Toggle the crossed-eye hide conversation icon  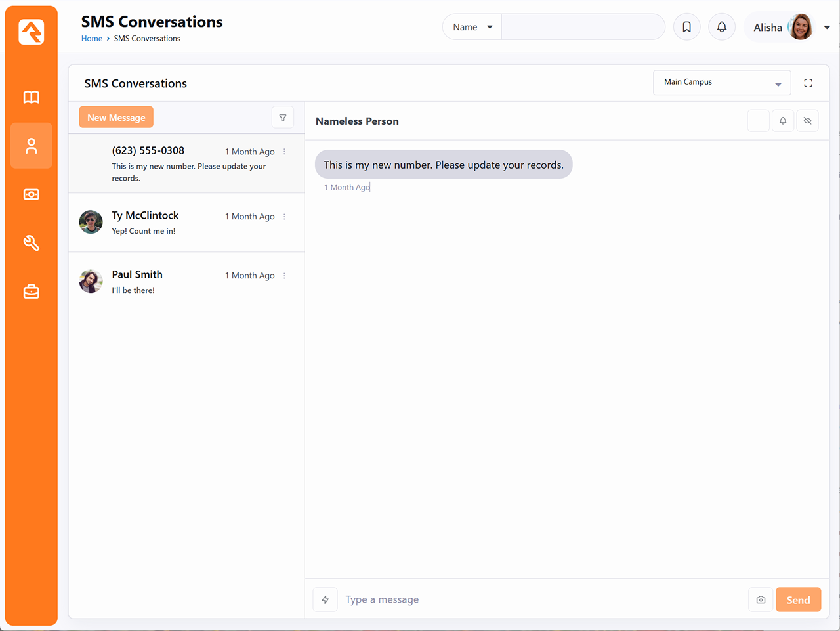click(x=807, y=121)
